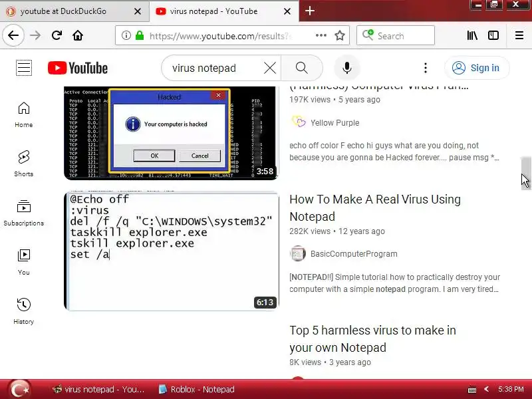Viewport: 532px width, 399px height.
Task: Open 'Top 5 harmless virus to make' video
Action: click(372, 338)
